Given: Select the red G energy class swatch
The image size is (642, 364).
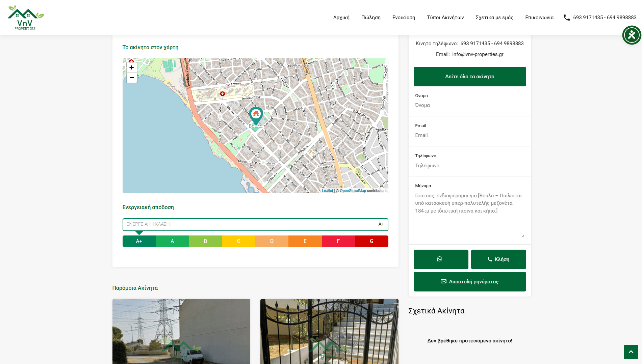Looking at the screenshot, I should 371,241.
